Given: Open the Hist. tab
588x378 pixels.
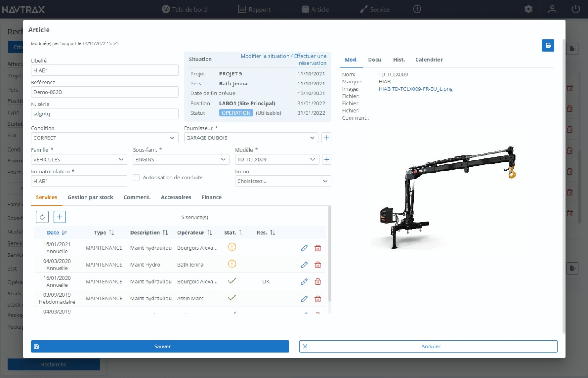Looking at the screenshot, I should coord(399,60).
